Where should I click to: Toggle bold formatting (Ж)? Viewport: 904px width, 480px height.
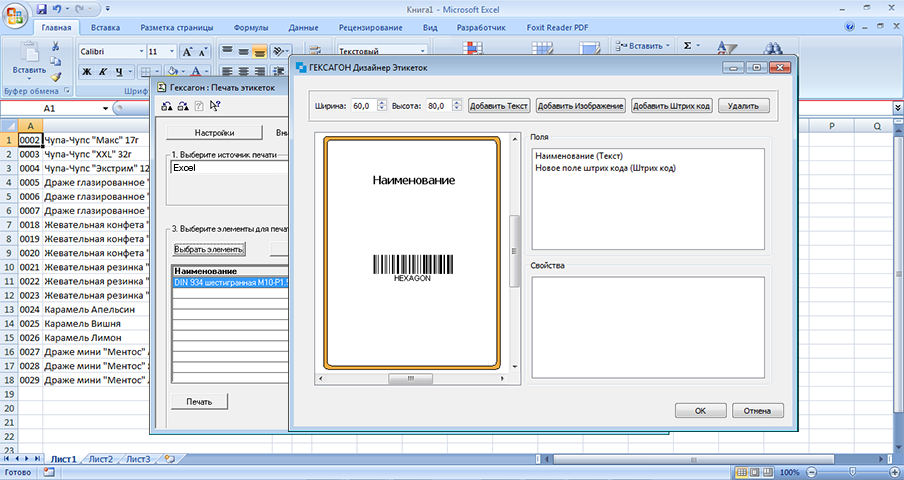click(x=87, y=71)
